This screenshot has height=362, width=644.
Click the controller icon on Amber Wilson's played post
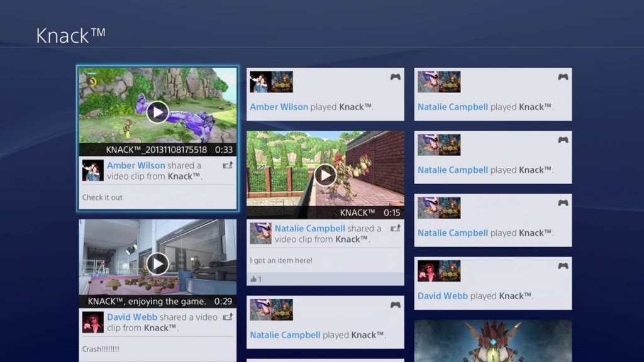395,76
